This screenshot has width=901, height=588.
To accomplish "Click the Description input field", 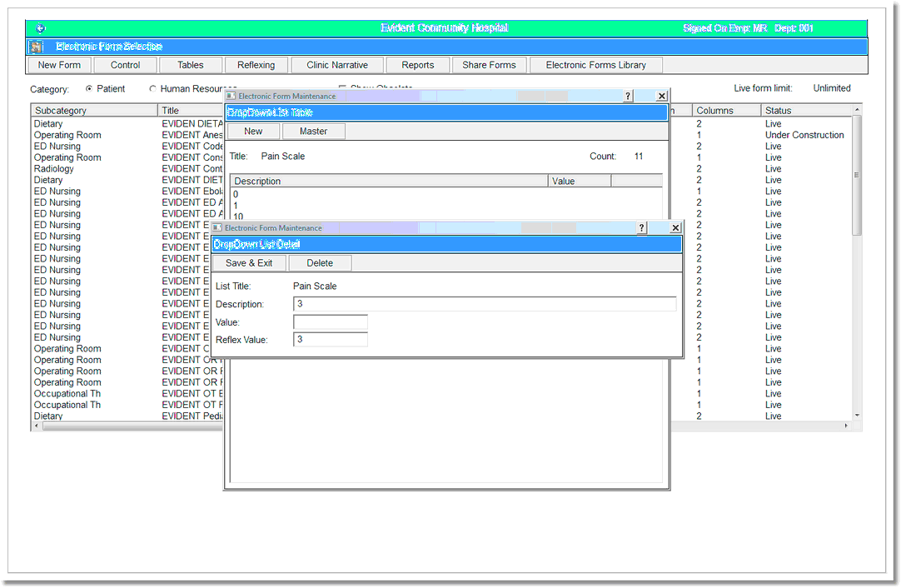I will [x=485, y=303].
